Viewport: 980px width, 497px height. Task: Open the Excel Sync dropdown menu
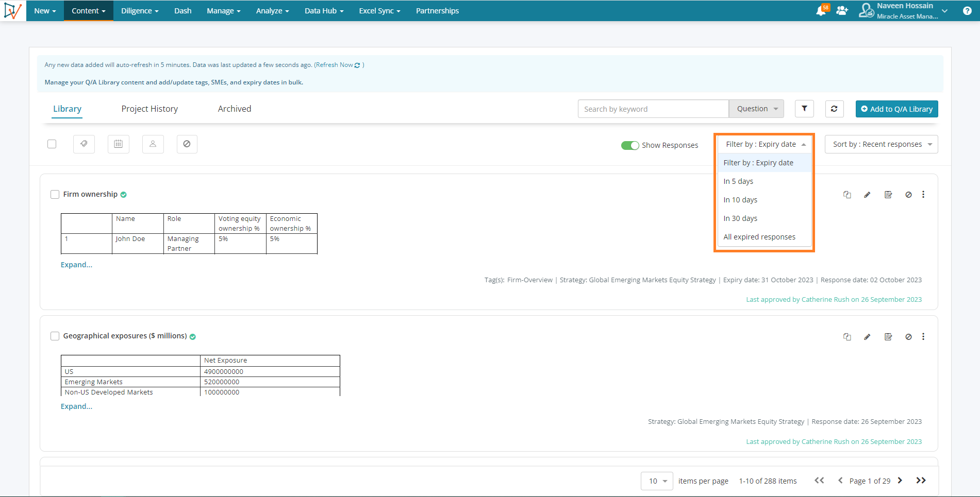click(379, 11)
